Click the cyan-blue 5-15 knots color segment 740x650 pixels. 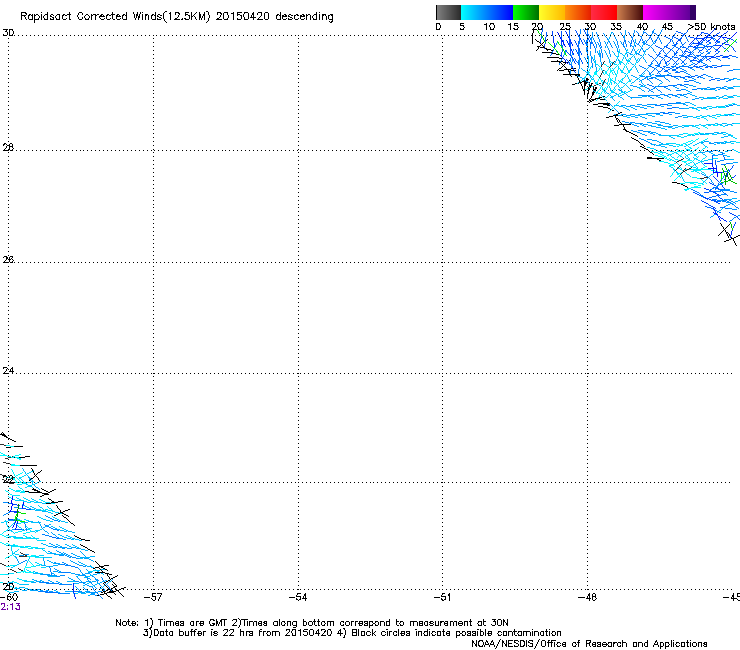click(487, 12)
